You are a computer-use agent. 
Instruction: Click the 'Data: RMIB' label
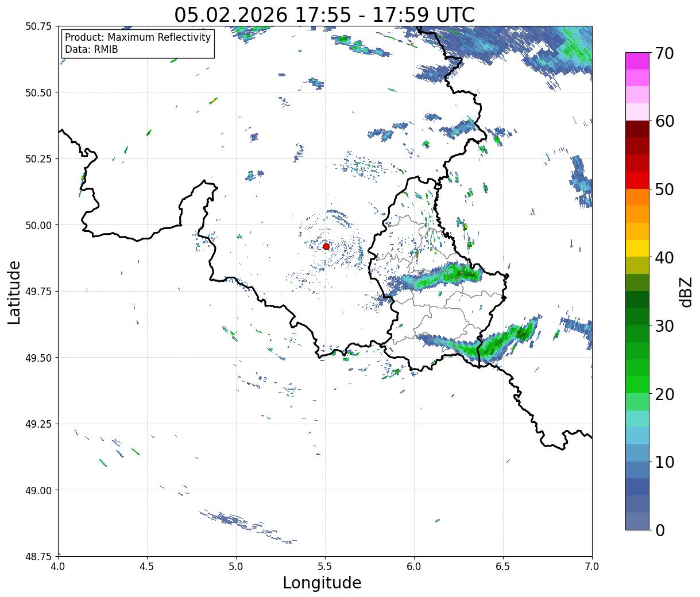point(91,49)
